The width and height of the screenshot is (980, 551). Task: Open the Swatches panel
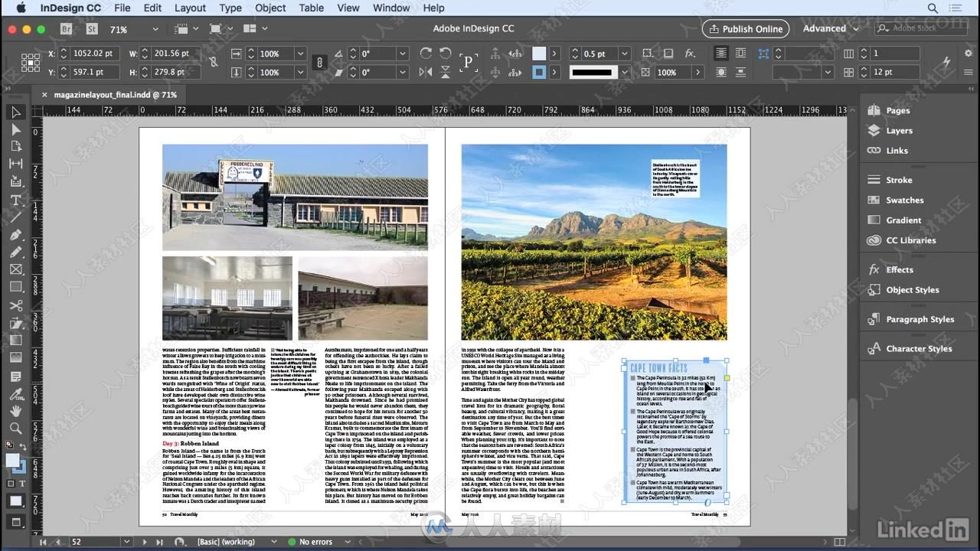point(904,200)
